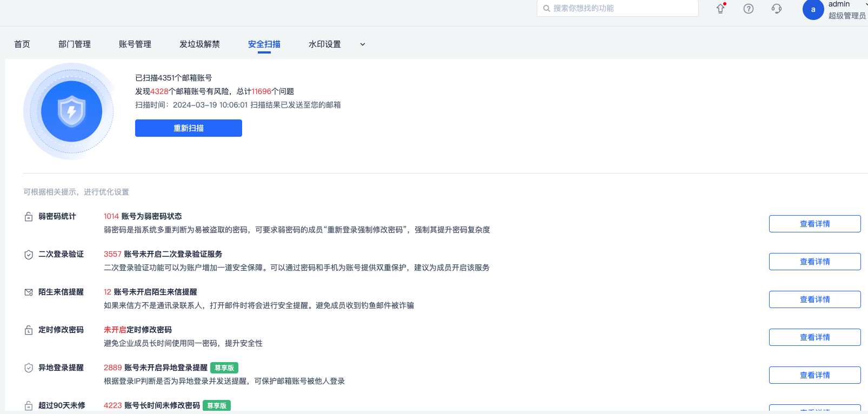Viewport: 868px width, 414px height.
Task: Click the lock icon beside 超过90天未修
Action: 29,406
